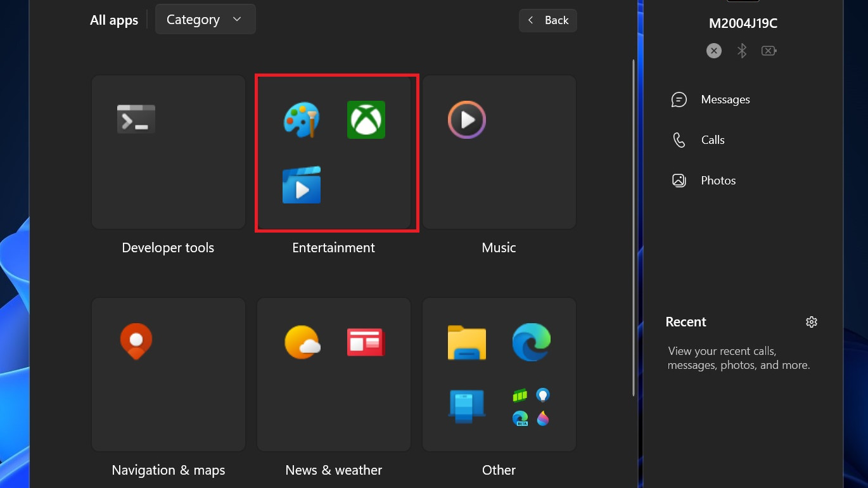Viewport: 868px width, 488px height.
Task: Open the News app icon
Action: 366,342
